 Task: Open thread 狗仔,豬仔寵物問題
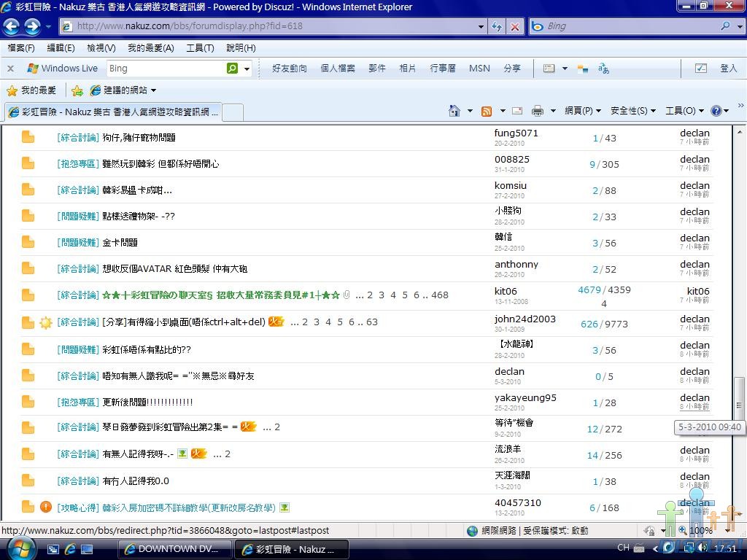(x=139, y=138)
